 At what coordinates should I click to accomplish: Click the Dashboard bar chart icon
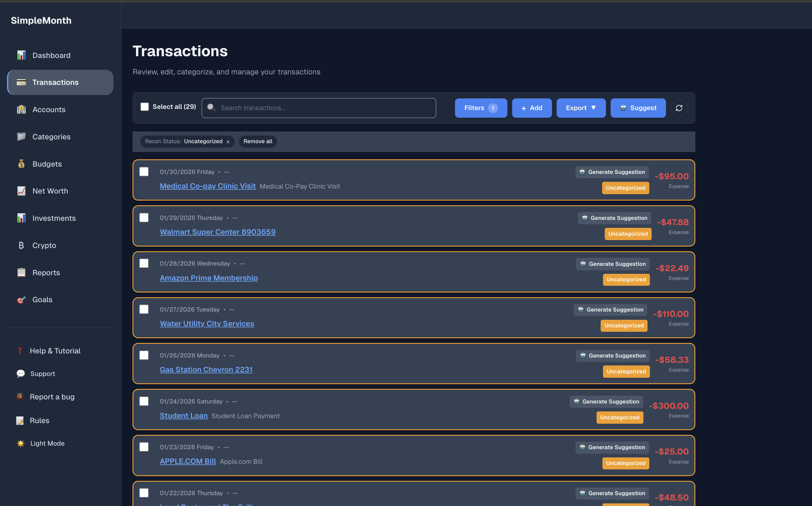pos(21,55)
